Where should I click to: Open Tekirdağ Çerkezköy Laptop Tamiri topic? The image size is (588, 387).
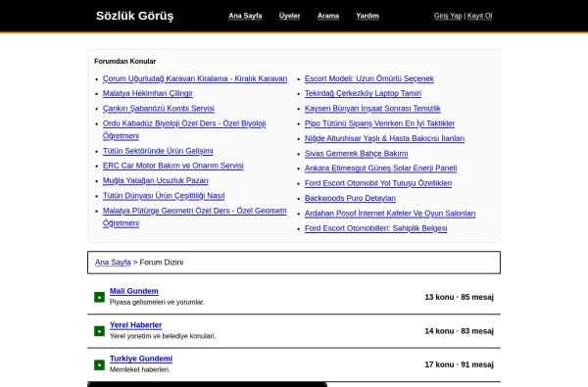363,93
